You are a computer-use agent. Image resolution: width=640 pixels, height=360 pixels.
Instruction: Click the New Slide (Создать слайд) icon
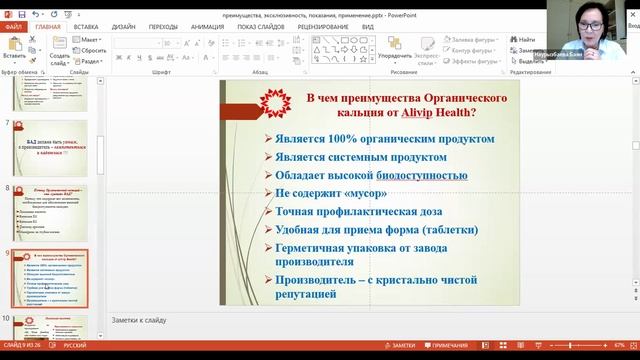click(x=60, y=43)
